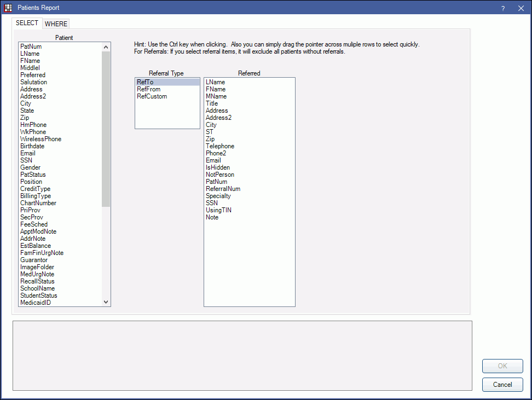Select the PriProv field

[x=60, y=210]
